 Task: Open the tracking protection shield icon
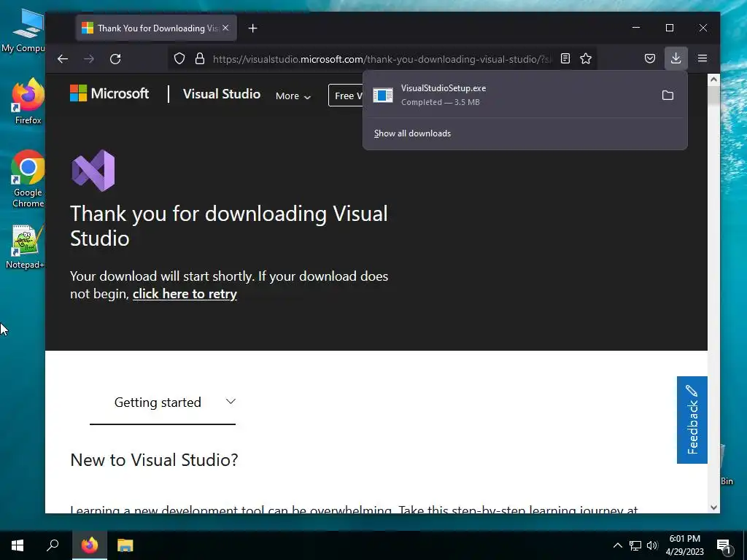179,58
